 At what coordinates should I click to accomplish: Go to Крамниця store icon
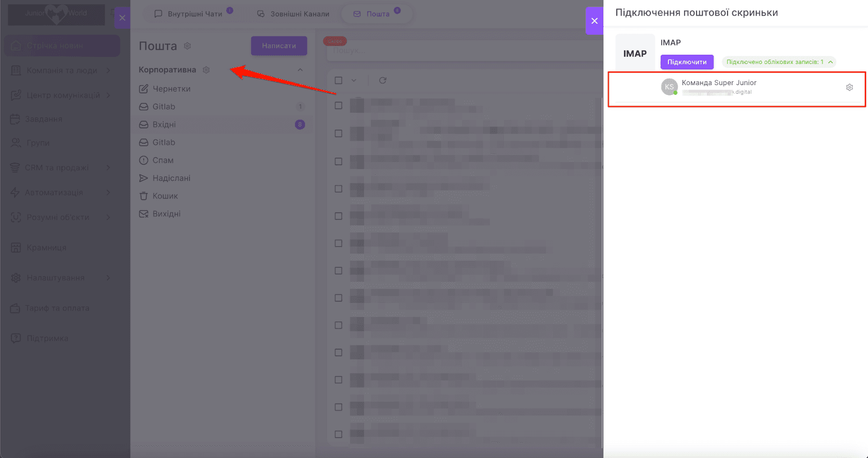[16, 248]
